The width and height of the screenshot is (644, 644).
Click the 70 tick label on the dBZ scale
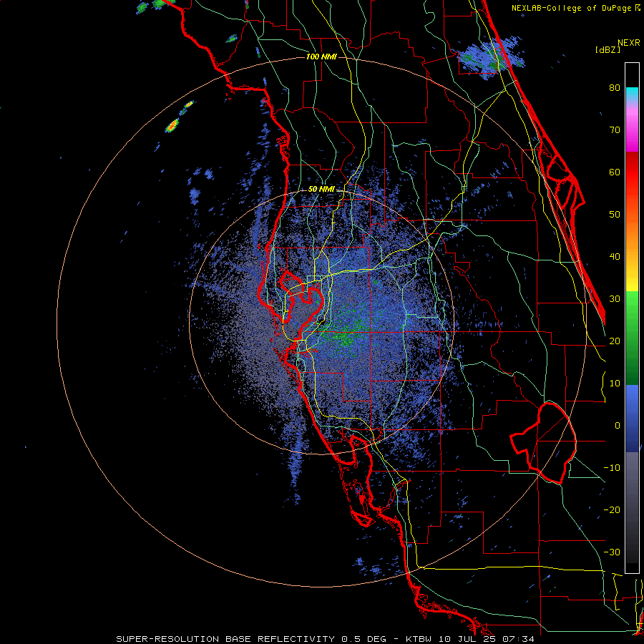(x=615, y=130)
